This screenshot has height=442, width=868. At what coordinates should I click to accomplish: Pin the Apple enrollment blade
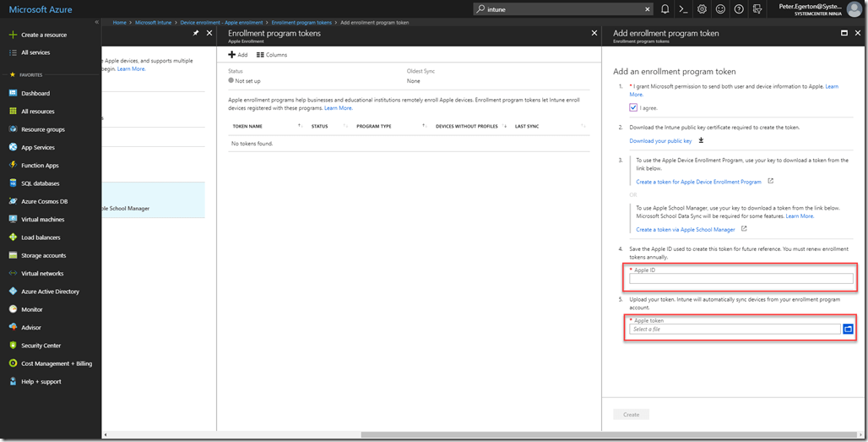[x=196, y=33]
